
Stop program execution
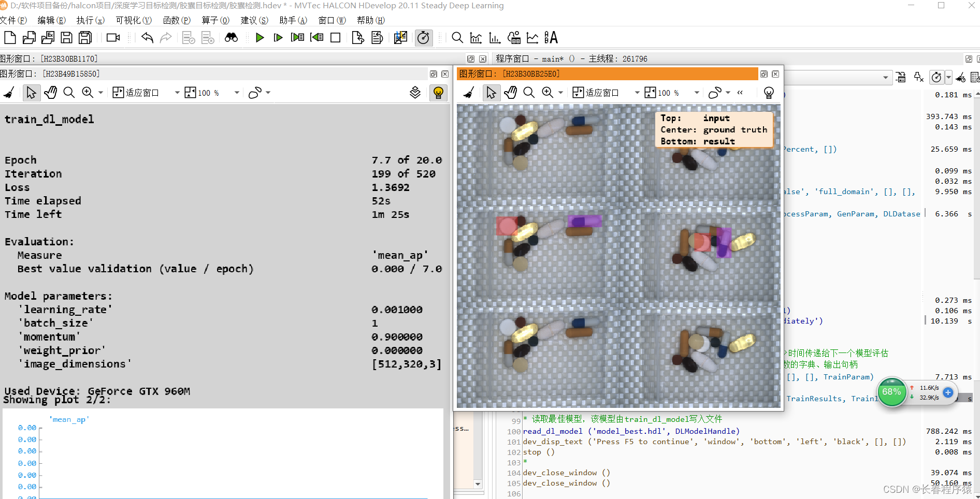coord(336,38)
